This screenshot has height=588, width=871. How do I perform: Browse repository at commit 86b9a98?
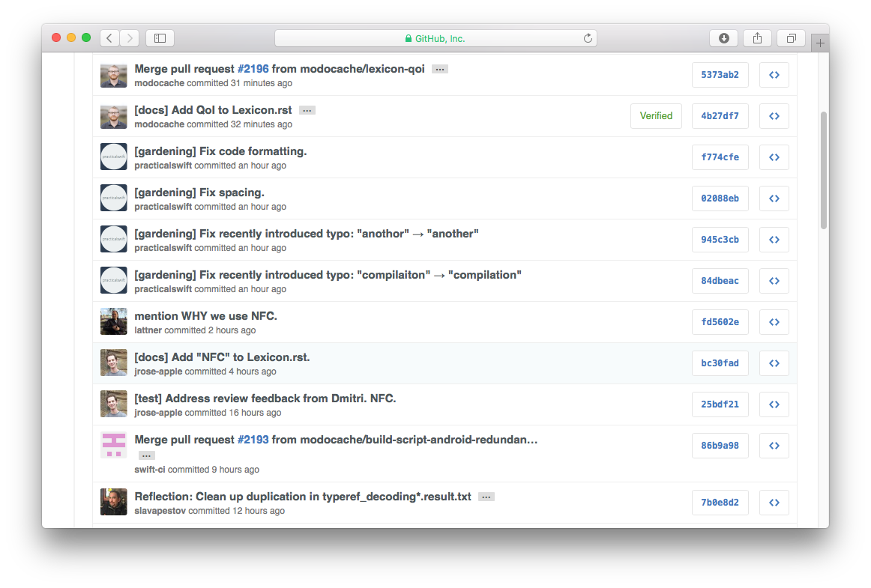pos(774,445)
